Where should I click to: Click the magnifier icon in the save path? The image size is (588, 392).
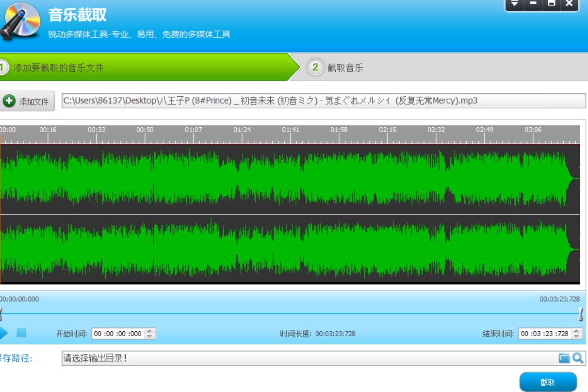pos(577,358)
